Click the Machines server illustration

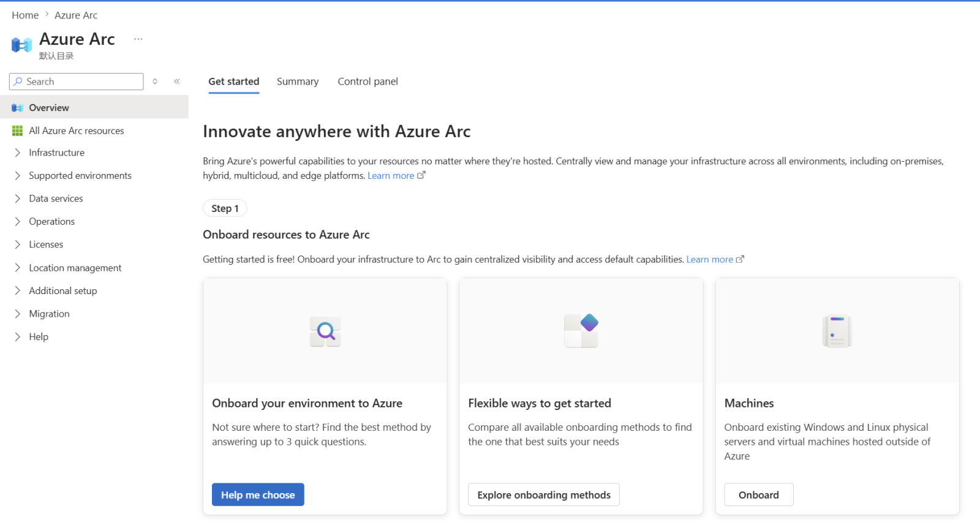[x=837, y=331]
